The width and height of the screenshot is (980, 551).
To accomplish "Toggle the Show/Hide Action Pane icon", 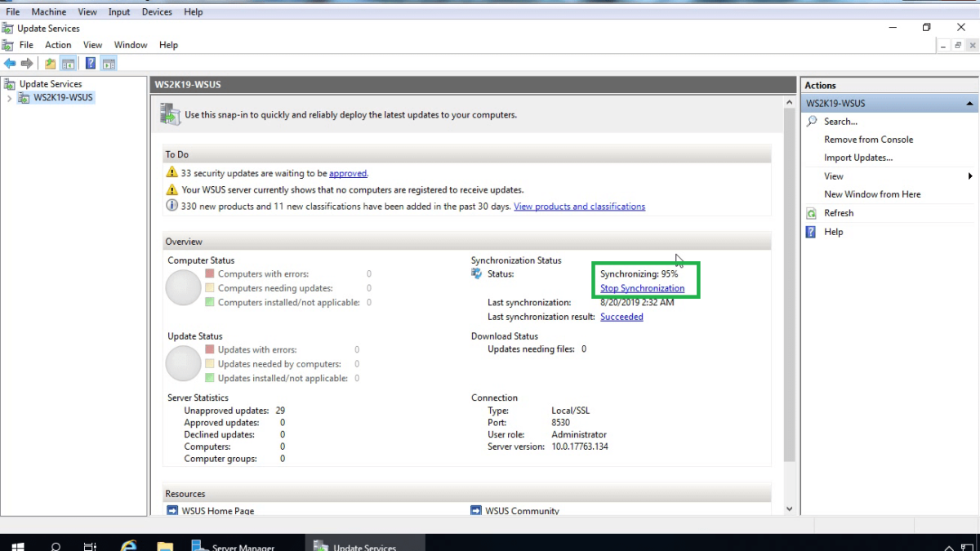I will (109, 64).
